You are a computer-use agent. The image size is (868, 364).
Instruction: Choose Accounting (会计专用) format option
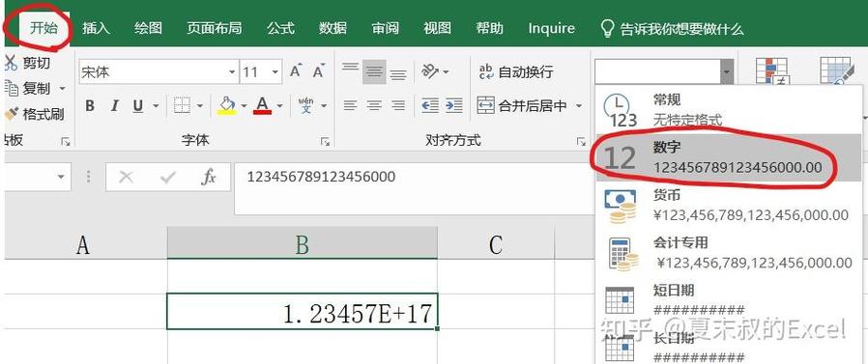click(x=729, y=253)
